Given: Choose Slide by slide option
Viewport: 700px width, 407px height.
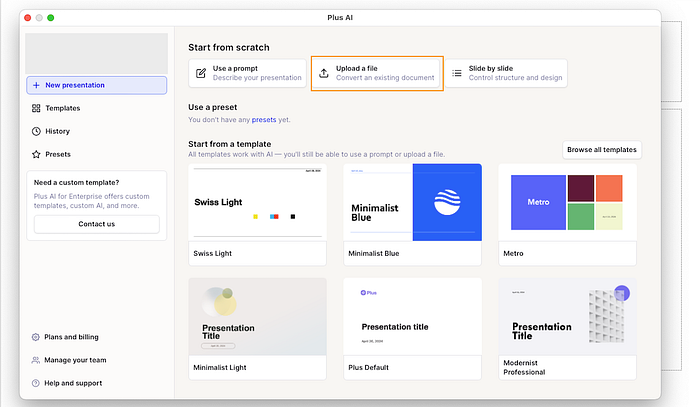Looking at the screenshot, I should [x=506, y=73].
